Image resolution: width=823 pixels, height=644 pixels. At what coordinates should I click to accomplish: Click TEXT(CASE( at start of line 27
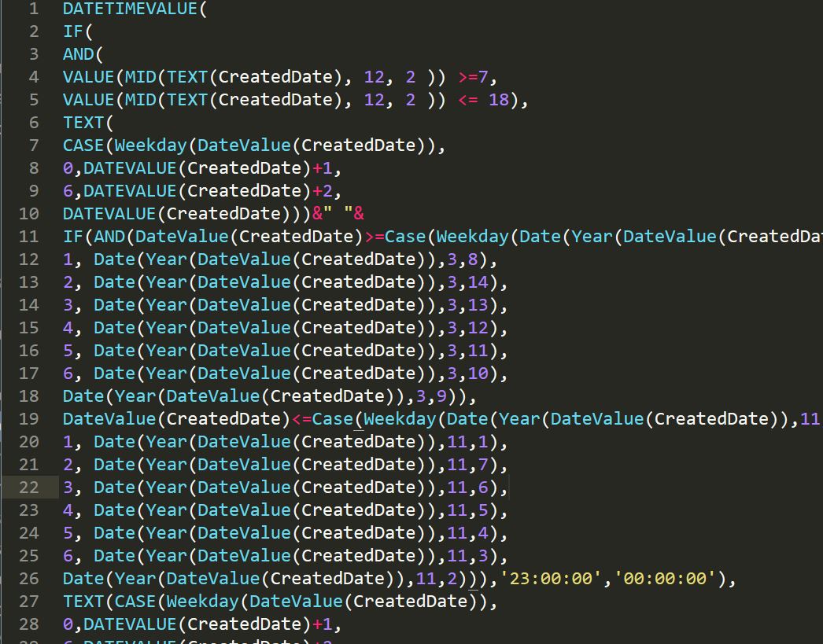pos(114,602)
